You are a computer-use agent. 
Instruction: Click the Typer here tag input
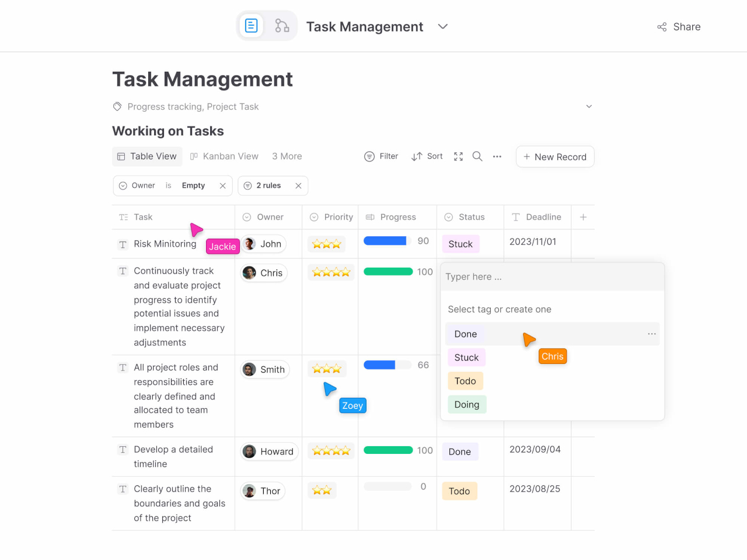tap(551, 276)
